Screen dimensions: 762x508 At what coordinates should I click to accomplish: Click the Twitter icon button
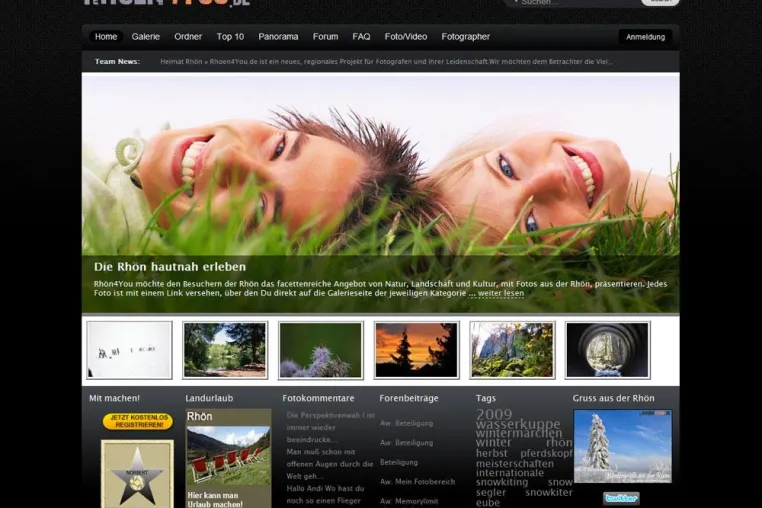[x=622, y=498]
